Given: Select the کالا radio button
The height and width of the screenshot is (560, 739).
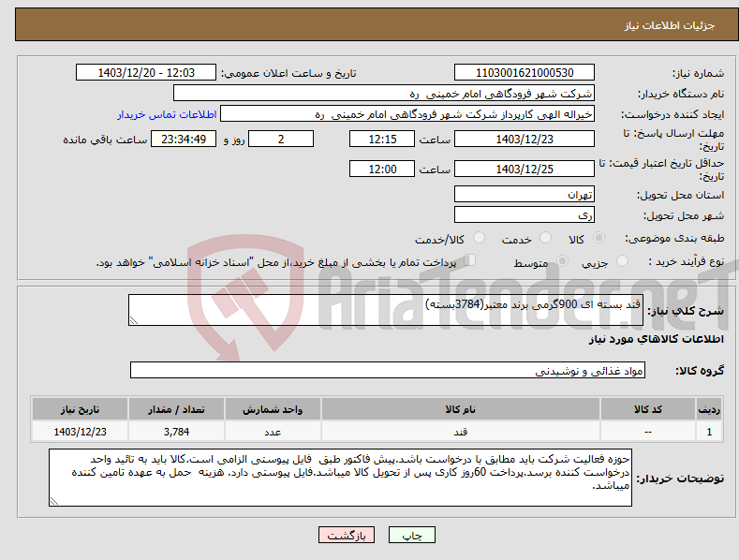Looking at the screenshot, I should [x=599, y=238].
